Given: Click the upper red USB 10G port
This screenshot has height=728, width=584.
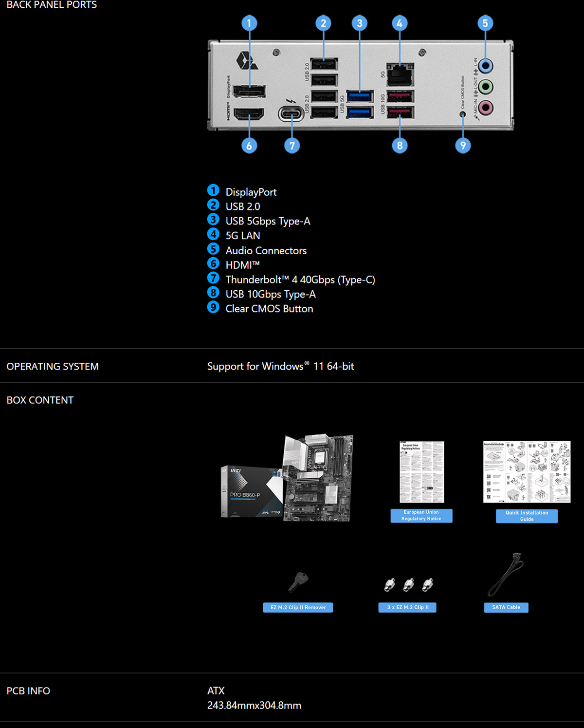Looking at the screenshot, I should pyautogui.click(x=401, y=96).
